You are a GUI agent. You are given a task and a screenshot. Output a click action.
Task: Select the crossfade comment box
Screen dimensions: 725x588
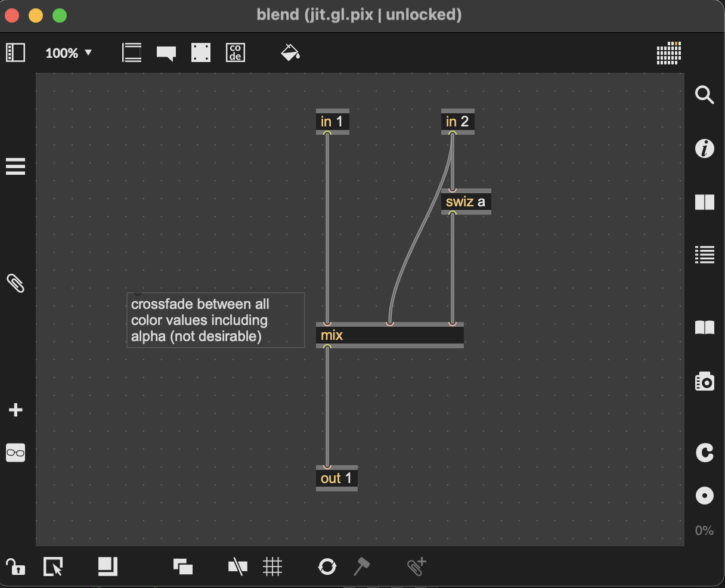tap(216, 320)
